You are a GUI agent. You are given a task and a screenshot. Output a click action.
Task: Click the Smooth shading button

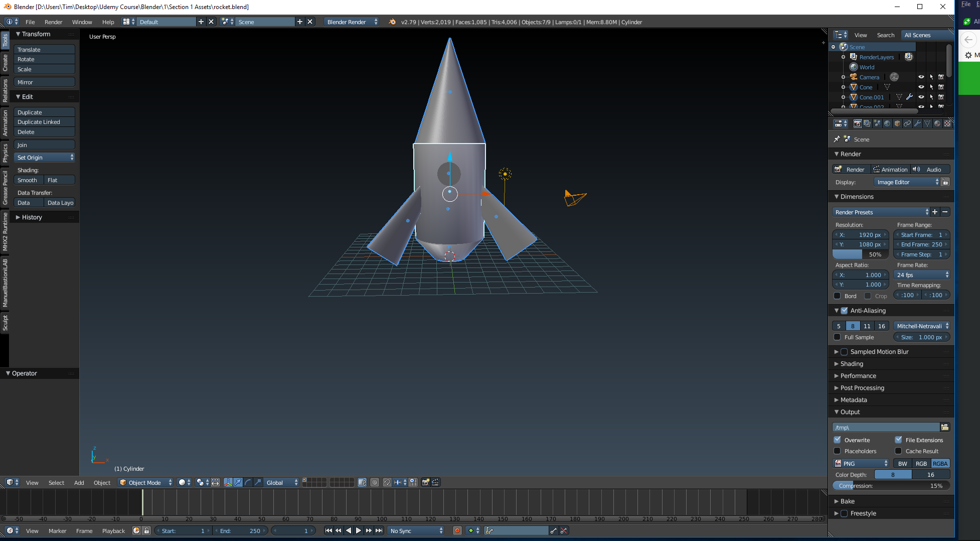click(x=28, y=180)
